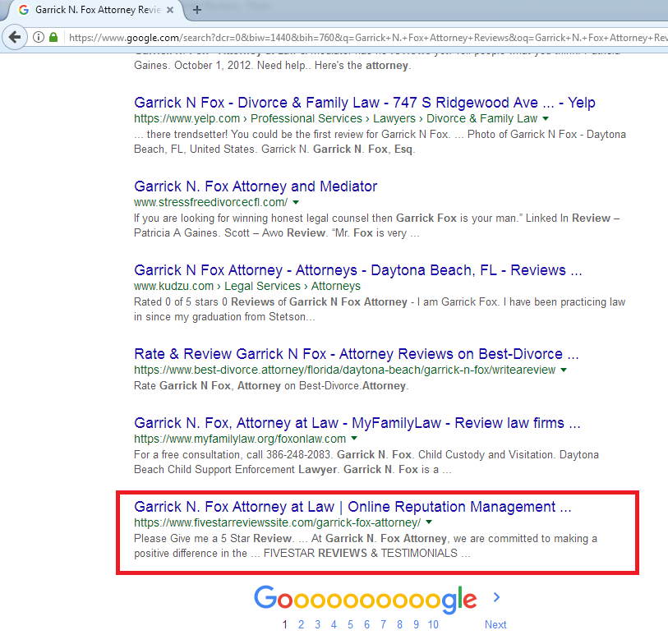Open Yelp result dropdown arrow
This screenshot has width=668, height=644.
[x=546, y=118]
